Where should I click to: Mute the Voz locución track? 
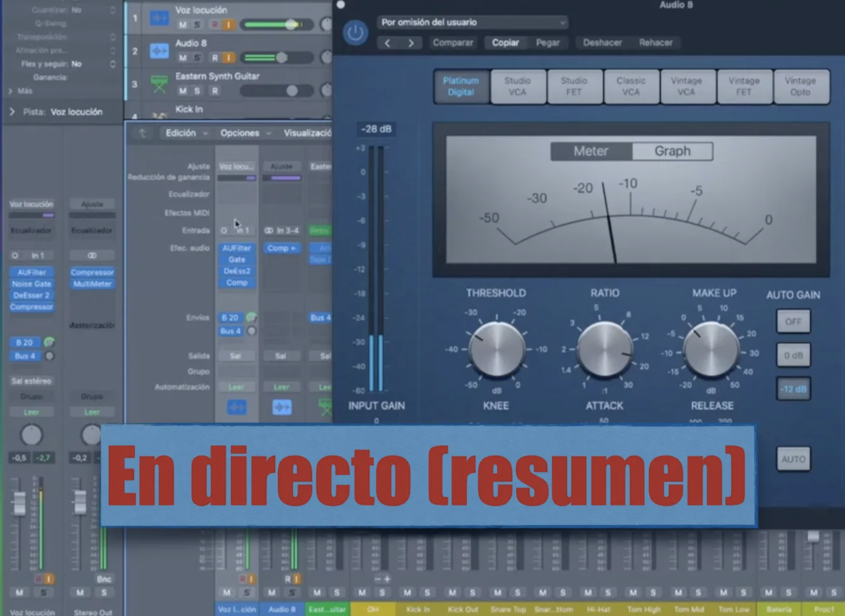183,25
